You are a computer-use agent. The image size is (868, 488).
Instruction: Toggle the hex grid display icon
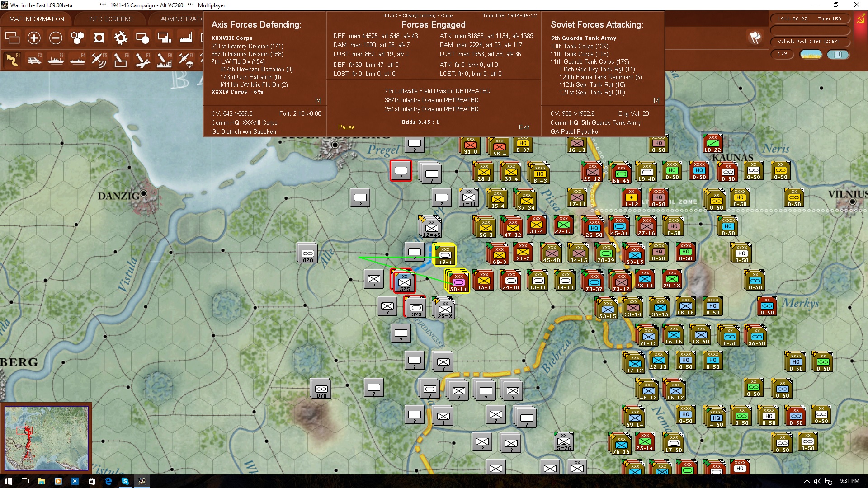pos(77,38)
